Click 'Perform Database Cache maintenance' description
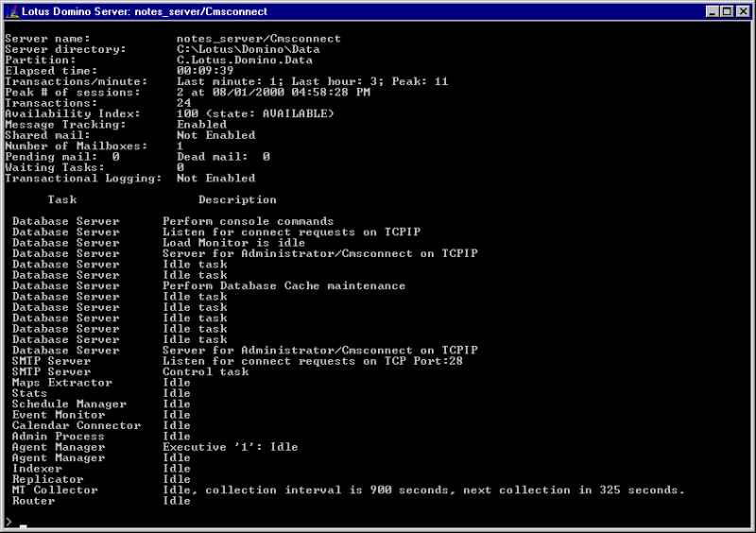Image resolution: width=756 pixels, height=533 pixels. (283, 286)
